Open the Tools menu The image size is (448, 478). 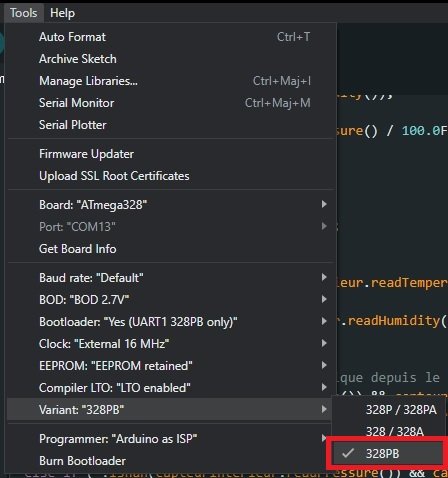(23, 13)
